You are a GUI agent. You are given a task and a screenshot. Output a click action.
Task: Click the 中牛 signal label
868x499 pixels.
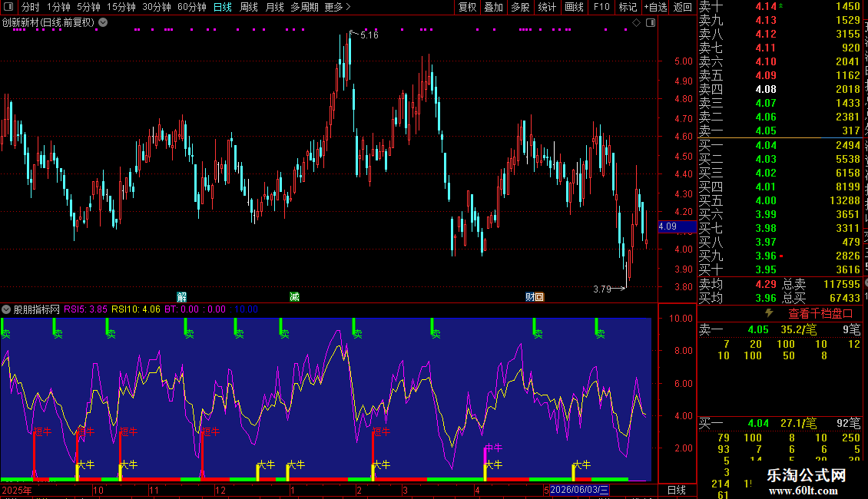click(493, 448)
